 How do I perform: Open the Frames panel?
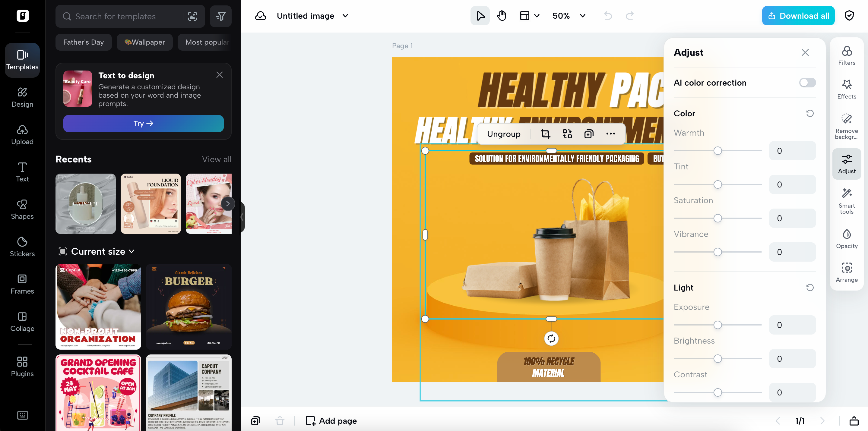22,284
